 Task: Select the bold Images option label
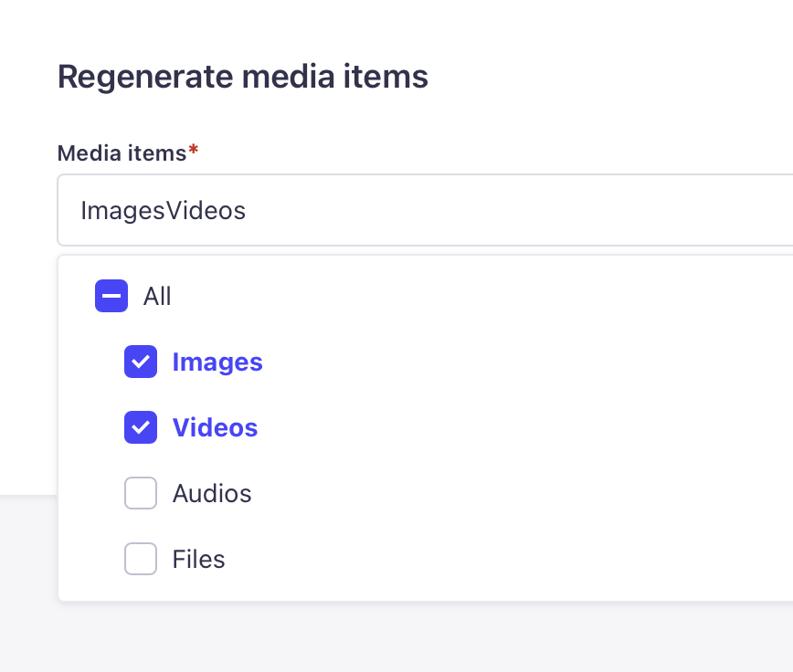tap(217, 362)
